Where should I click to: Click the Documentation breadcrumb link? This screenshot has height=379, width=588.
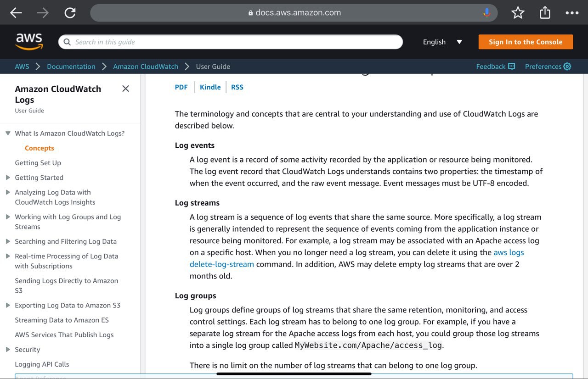[71, 67]
